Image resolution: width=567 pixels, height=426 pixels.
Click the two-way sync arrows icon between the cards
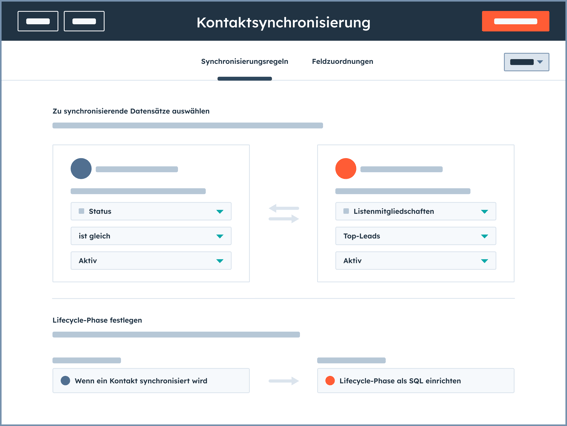click(x=284, y=213)
